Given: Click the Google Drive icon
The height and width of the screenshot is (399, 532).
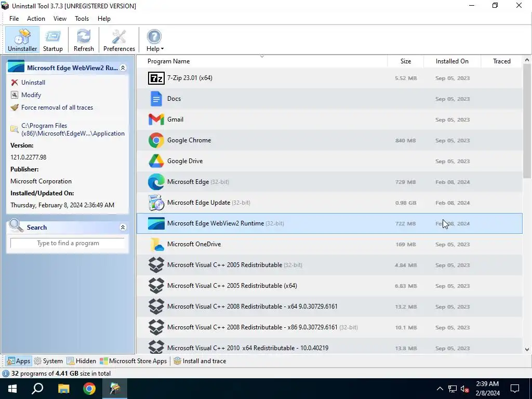Looking at the screenshot, I should point(156,161).
